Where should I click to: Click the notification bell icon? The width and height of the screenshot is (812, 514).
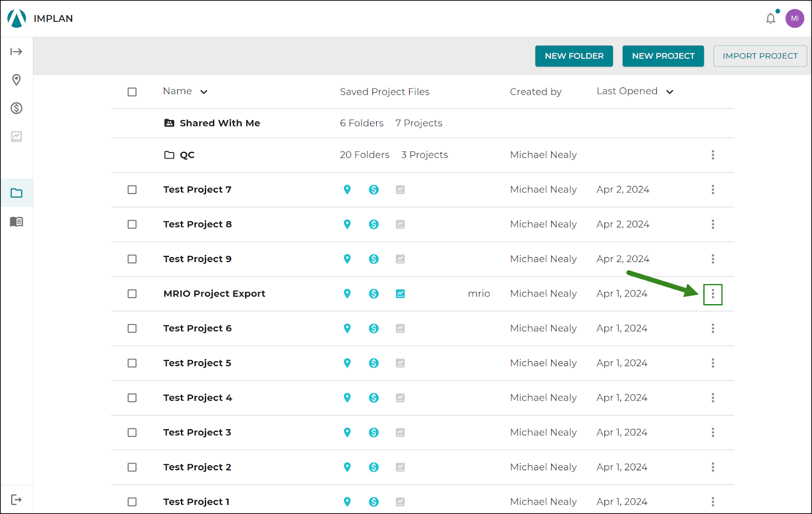click(x=770, y=18)
